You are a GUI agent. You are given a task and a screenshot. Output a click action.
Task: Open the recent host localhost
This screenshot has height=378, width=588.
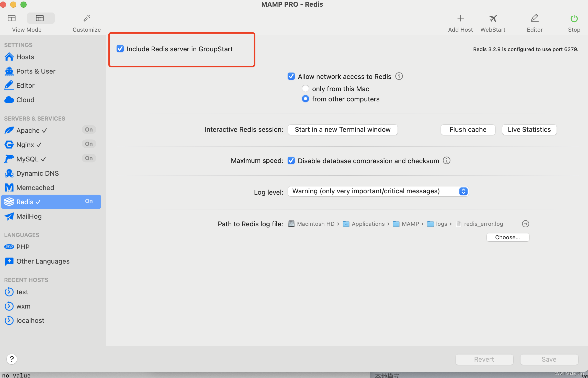[x=30, y=321]
